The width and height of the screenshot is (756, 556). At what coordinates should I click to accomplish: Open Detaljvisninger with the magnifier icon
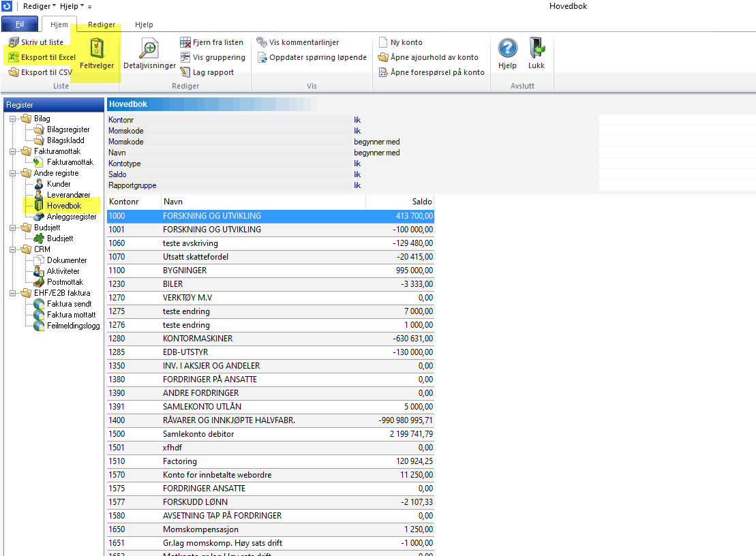[149, 50]
